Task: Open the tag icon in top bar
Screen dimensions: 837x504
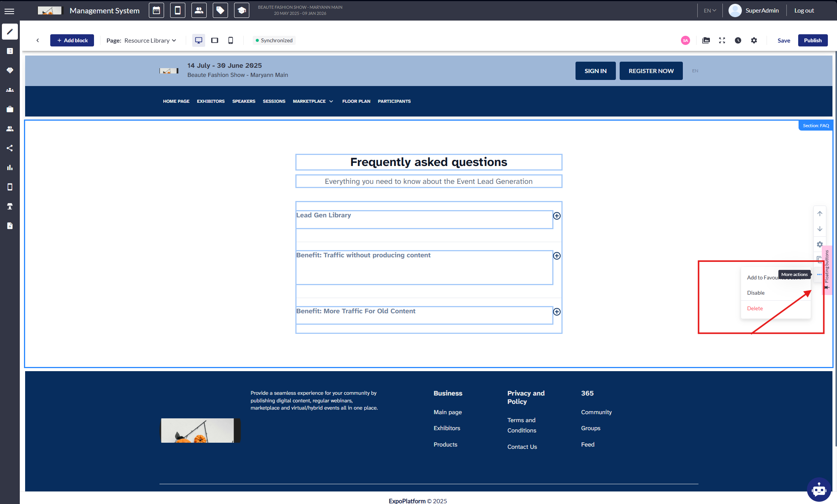Action: click(x=220, y=10)
